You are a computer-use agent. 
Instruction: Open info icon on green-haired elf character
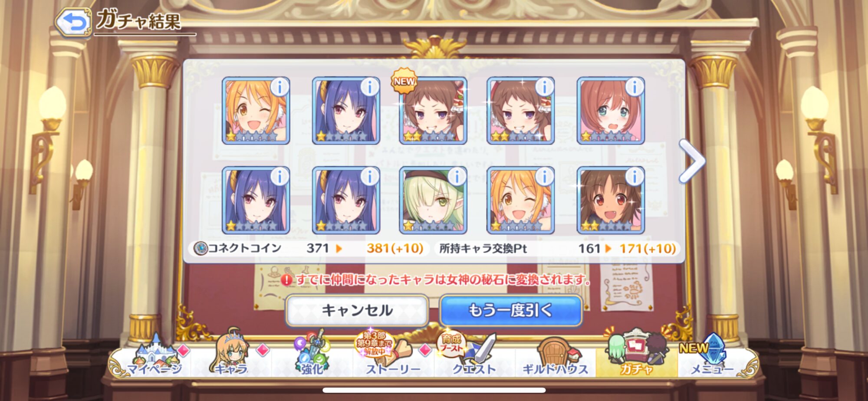(x=457, y=177)
